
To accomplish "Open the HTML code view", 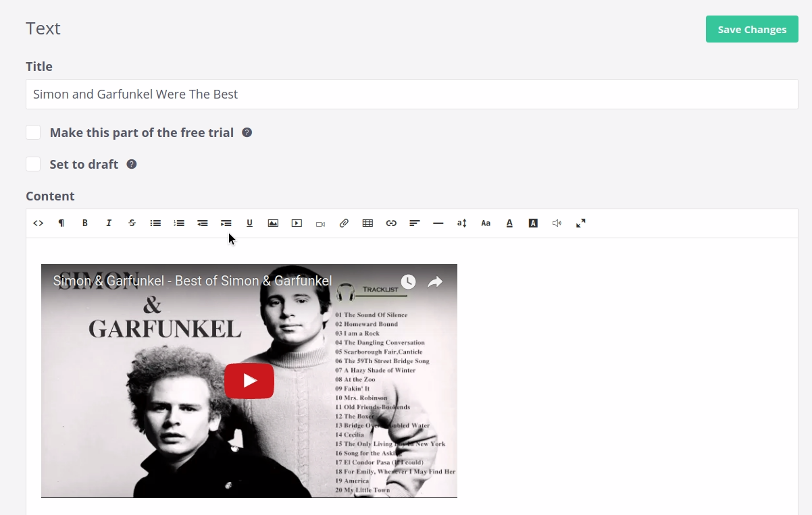I will coord(39,223).
